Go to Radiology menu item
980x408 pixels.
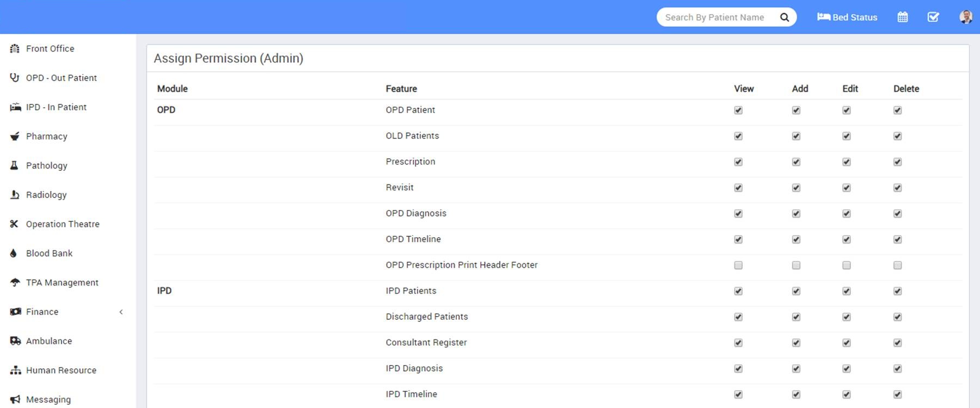[68, 195]
